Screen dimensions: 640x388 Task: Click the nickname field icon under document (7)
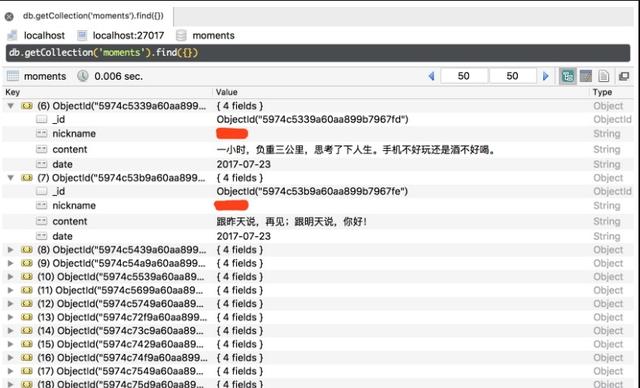[x=42, y=205]
